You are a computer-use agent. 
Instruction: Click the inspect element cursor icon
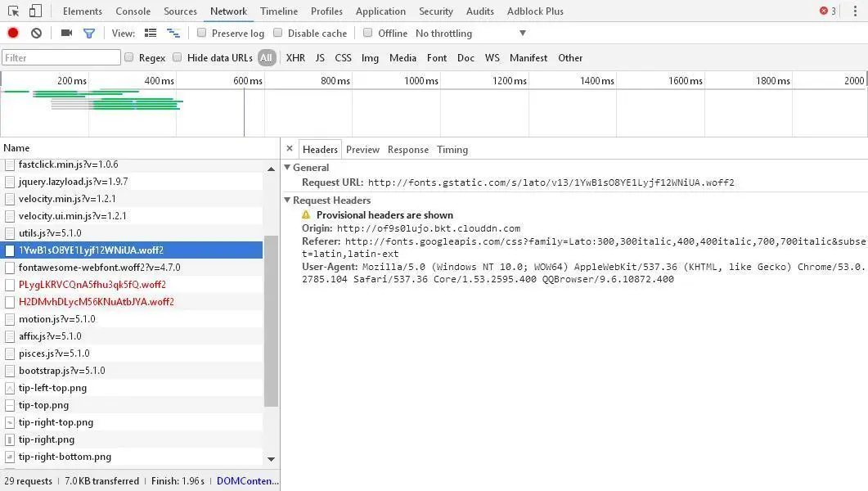[13, 11]
